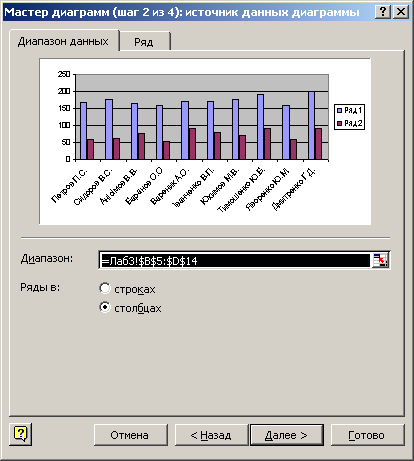Click the 'Диапазон:' label

click(x=47, y=258)
